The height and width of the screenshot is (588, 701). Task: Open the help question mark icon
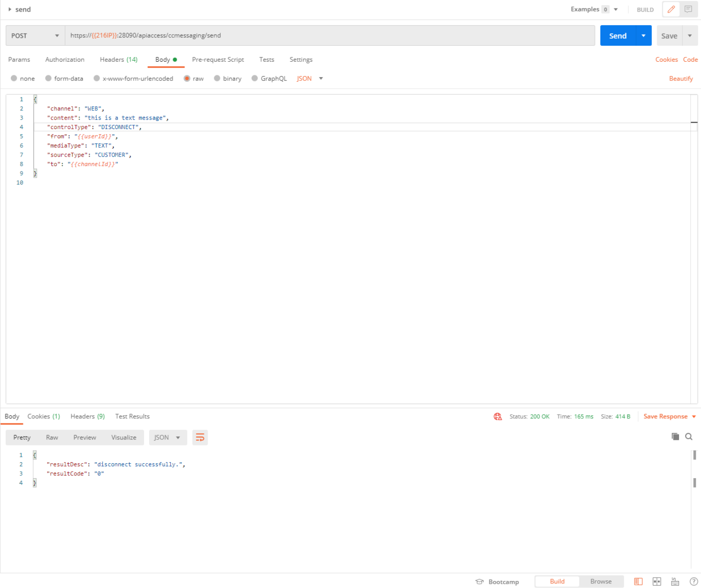[694, 581]
